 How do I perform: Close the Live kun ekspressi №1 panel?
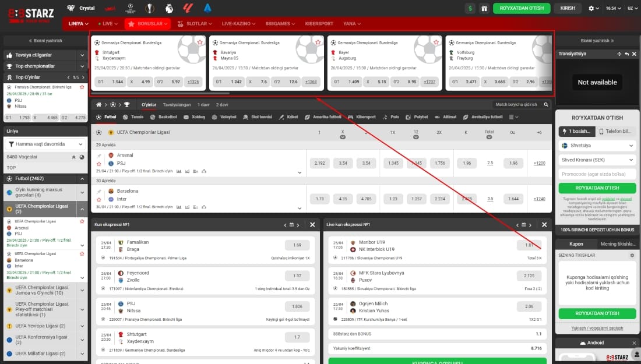pos(544,225)
